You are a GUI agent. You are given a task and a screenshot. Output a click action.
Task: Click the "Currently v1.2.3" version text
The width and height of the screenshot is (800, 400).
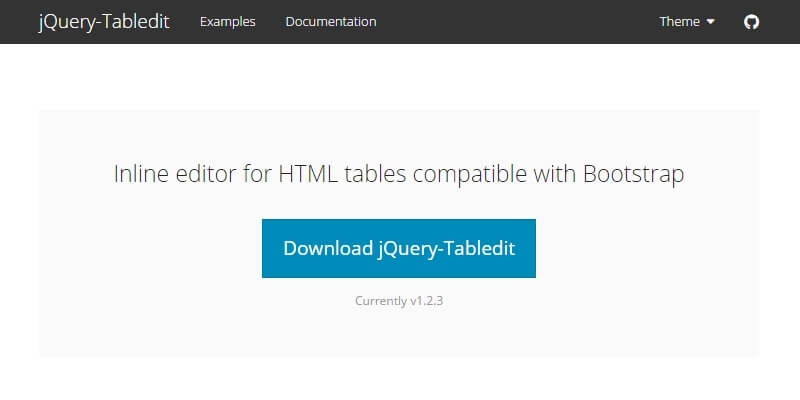399,300
